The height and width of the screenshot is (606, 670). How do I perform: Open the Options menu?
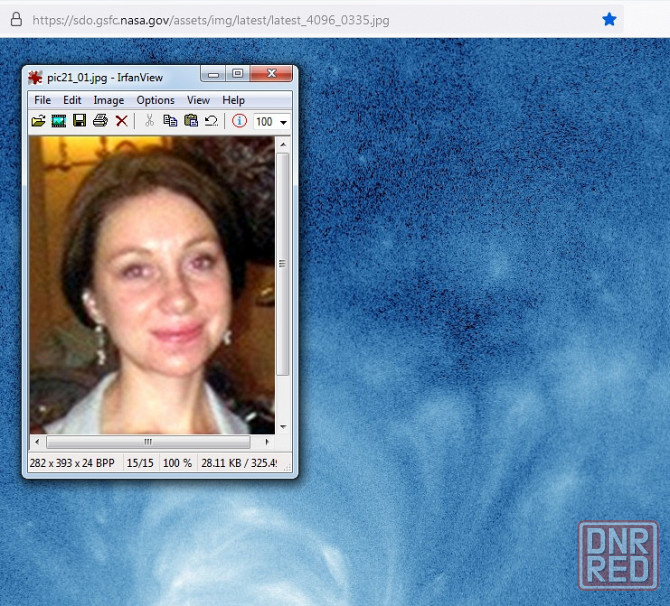coord(155,100)
